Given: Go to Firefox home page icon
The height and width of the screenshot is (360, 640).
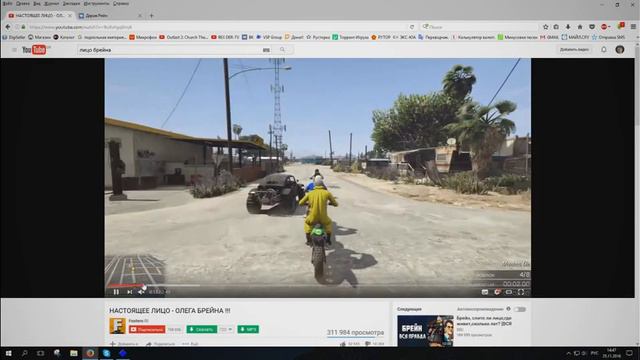Looking at the screenshot, I should pos(580,27).
